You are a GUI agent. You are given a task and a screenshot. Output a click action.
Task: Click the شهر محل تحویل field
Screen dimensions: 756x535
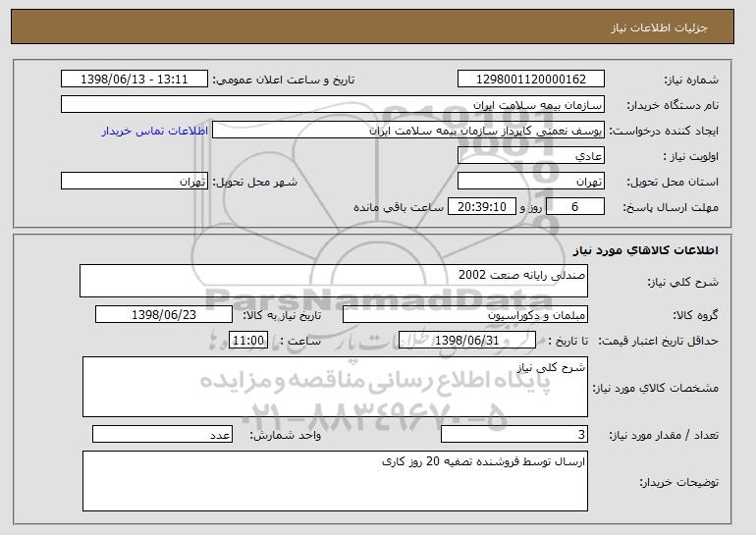(135, 182)
